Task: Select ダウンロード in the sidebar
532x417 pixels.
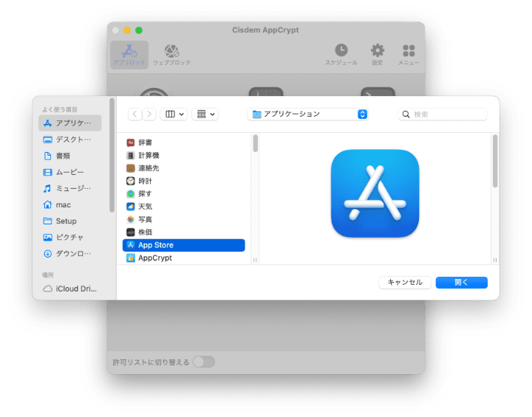Action: (x=72, y=253)
